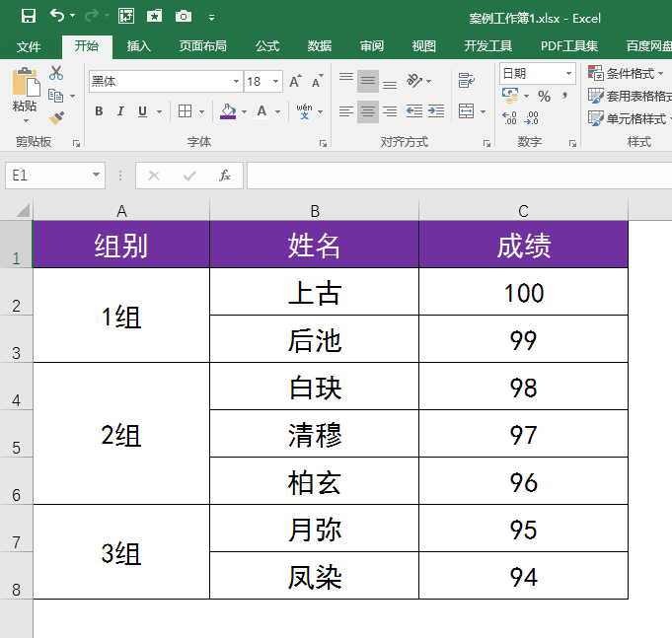Toggle Align Left

tap(346, 111)
